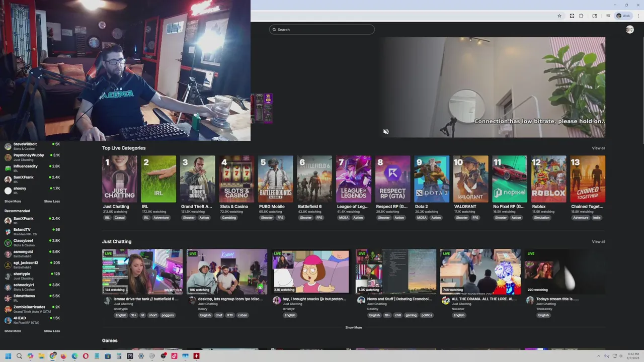Open Opera browser from the taskbar
The width and height of the screenshot is (644, 362).
click(86, 356)
